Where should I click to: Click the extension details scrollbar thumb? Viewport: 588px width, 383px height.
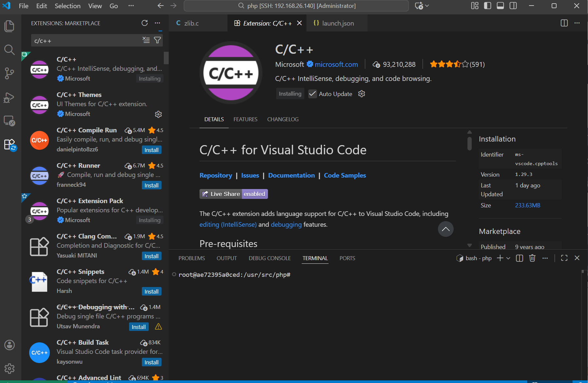[x=469, y=144]
